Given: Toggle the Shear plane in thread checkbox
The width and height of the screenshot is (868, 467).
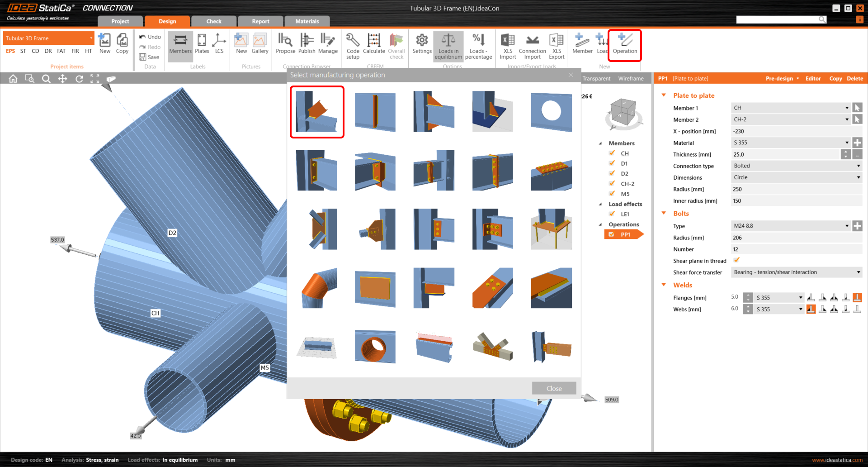Looking at the screenshot, I should tap(737, 260).
